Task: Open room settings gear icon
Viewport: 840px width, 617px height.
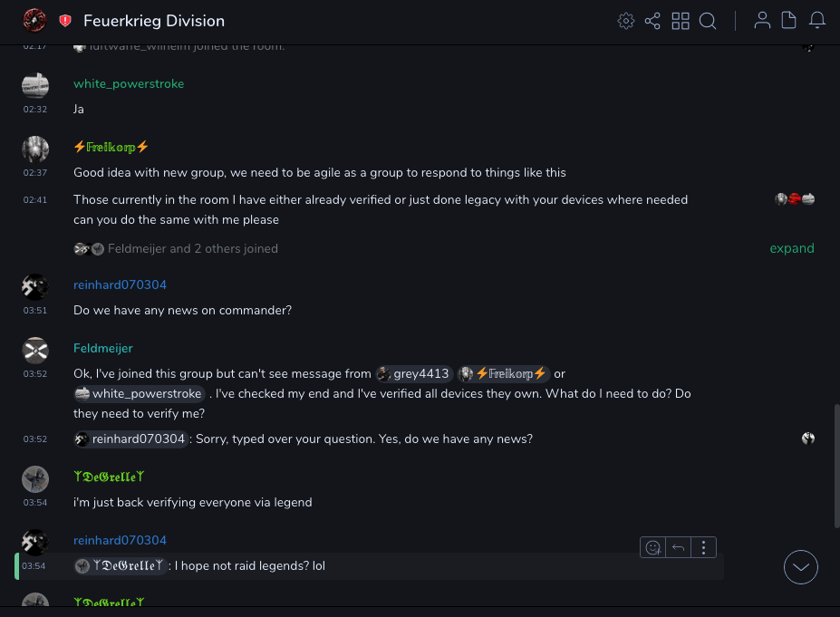Action: pos(625,21)
